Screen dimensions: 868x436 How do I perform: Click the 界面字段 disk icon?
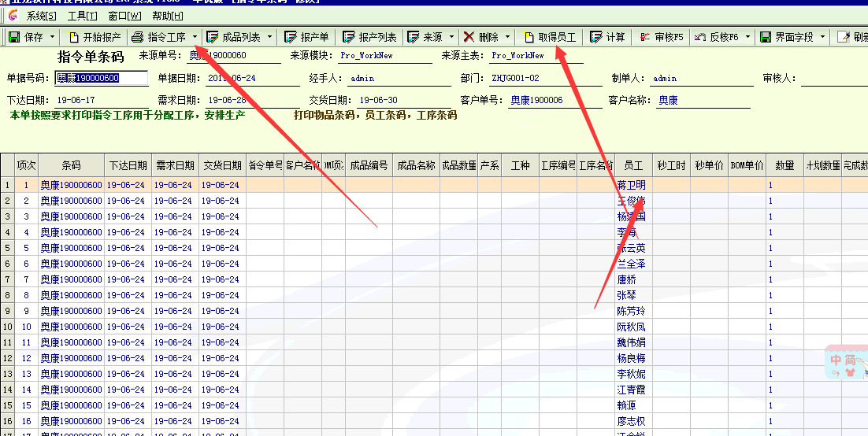click(766, 37)
